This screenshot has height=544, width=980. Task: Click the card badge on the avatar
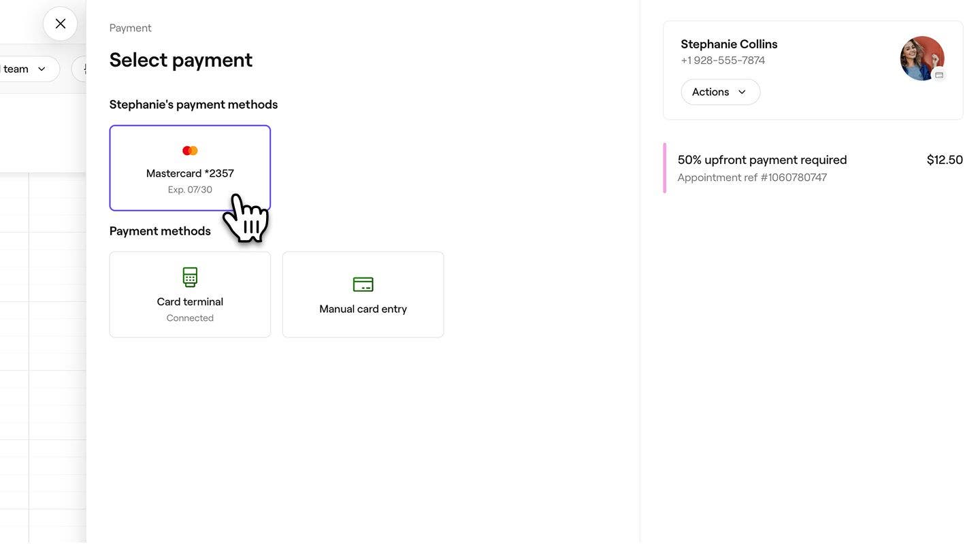click(x=939, y=75)
